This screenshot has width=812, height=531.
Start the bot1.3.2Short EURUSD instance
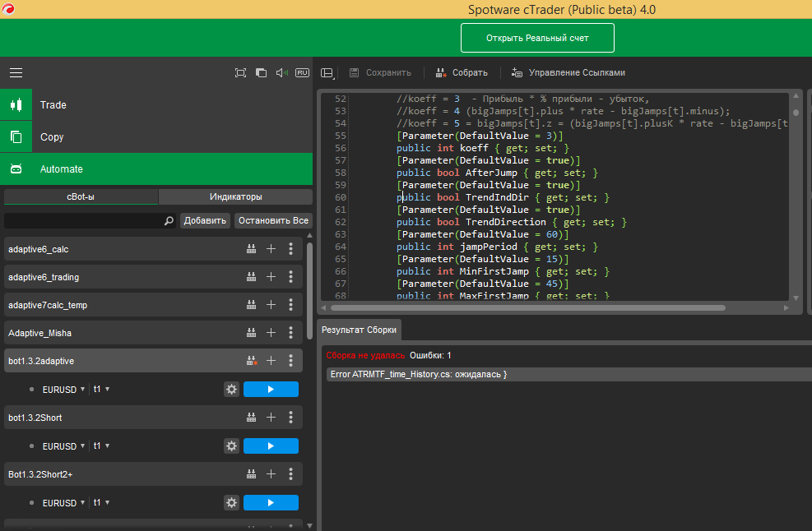tap(271, 446)
